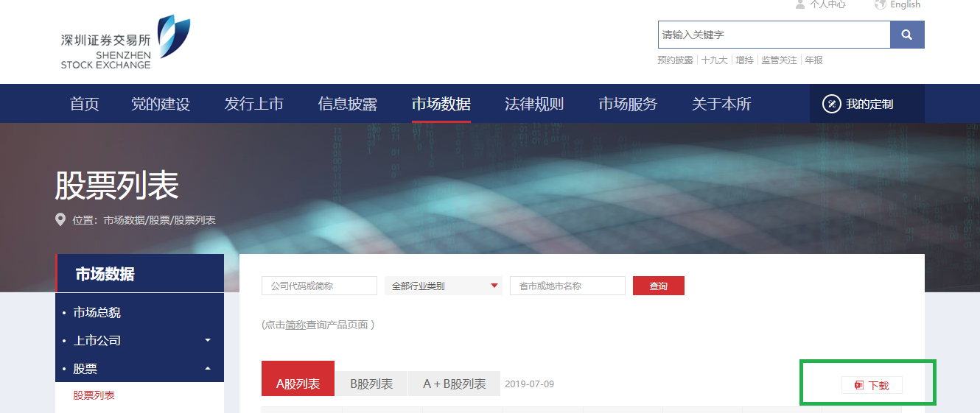Download the stock list with 下载

pos(872,385)
